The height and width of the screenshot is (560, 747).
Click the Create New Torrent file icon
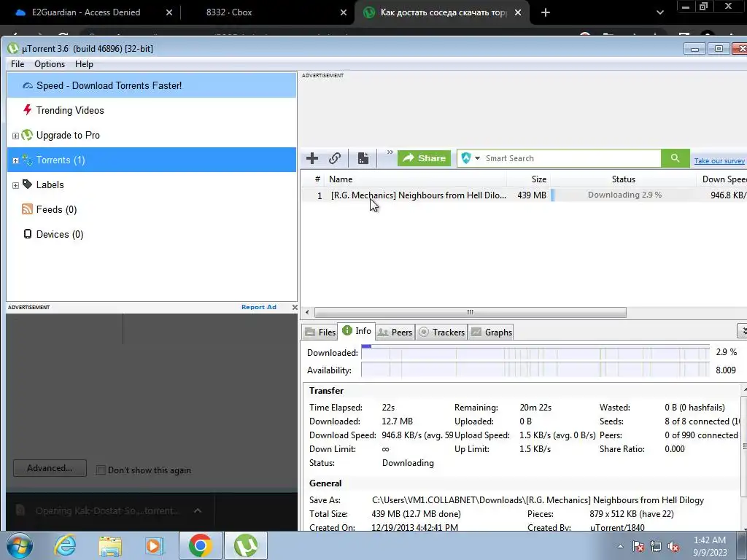(363, 158)
